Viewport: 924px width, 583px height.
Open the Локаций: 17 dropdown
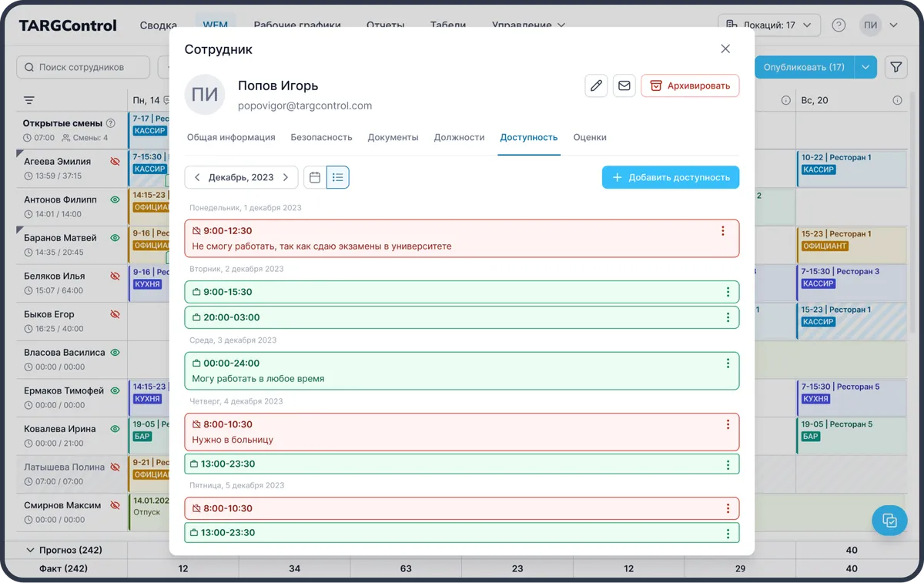click(x=768, y=25)
